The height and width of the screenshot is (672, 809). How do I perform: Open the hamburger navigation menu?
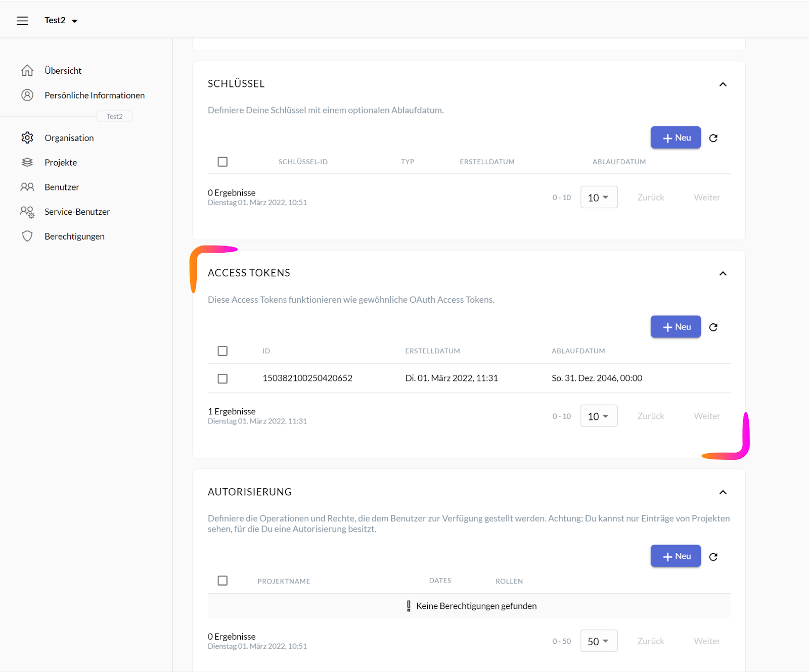click(x=22, y=21)
